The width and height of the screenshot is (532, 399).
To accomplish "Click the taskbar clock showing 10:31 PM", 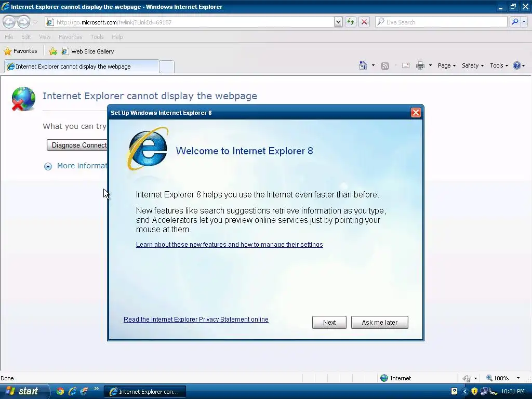I will [x=513, y=392].
